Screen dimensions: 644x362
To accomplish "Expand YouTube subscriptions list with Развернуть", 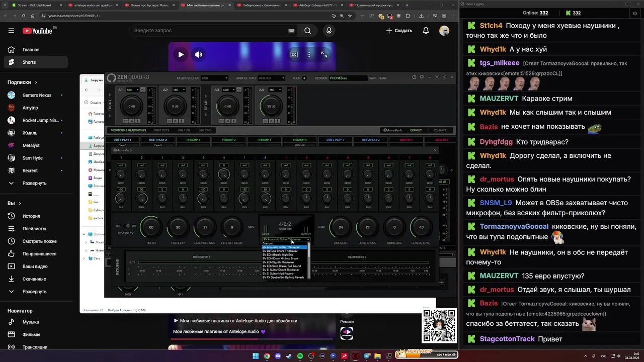I will [x=34, y=183].
